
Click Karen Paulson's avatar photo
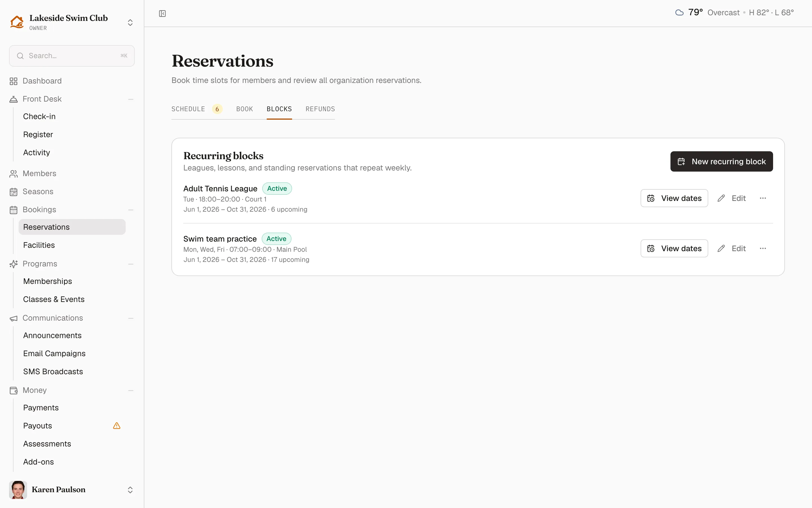tap(18, 490)
